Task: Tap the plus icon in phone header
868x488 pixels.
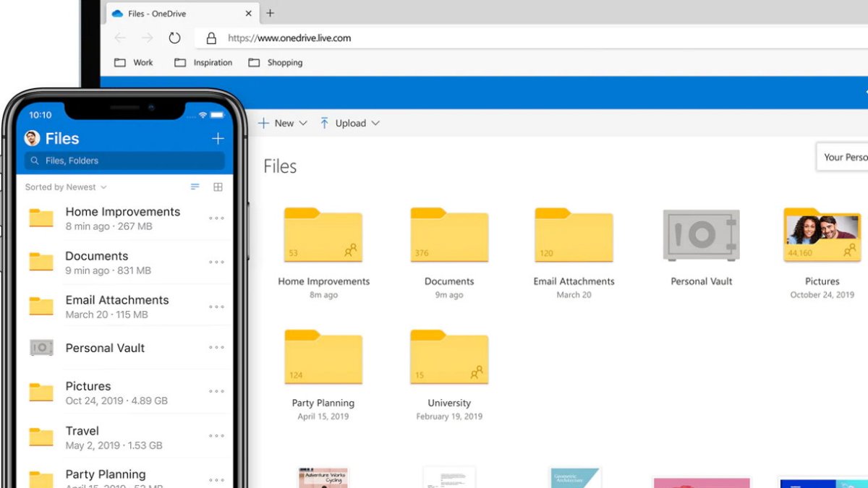Action: pos(218,139)
